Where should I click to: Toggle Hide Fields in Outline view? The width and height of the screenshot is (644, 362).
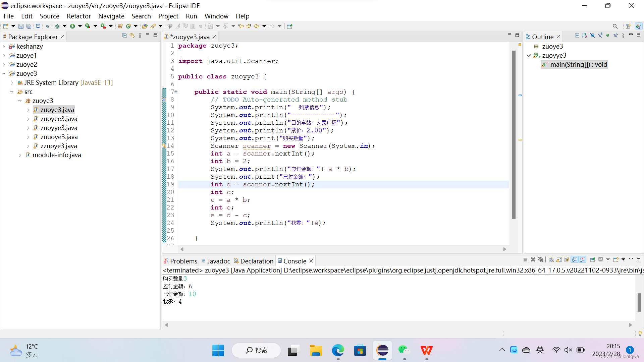[592, 36]
